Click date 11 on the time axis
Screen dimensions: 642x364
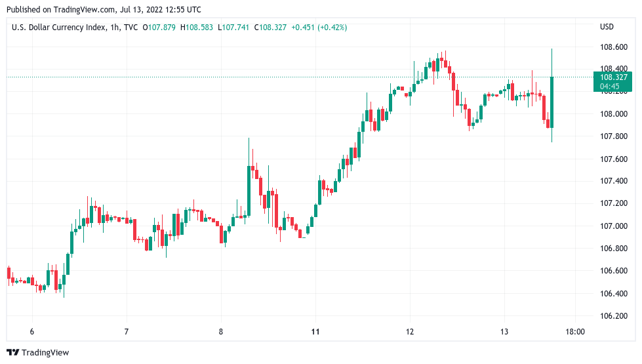315,332
